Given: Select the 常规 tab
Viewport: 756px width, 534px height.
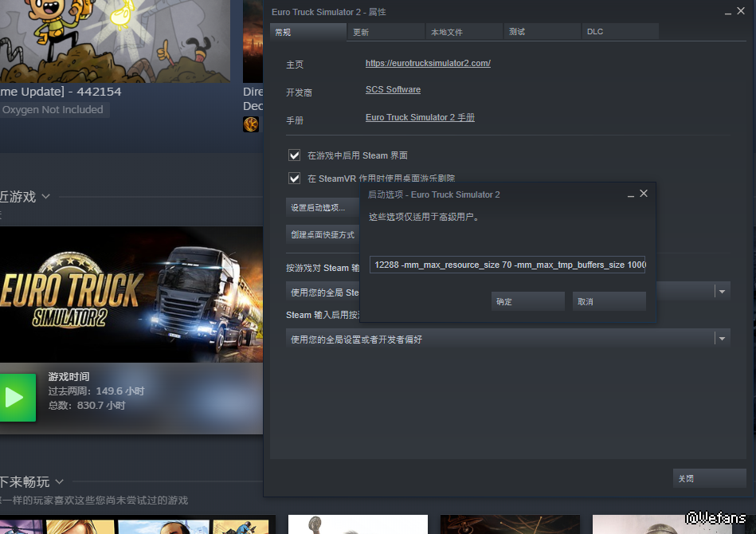Looking at the screenshot, I should (x=308, y=32).
